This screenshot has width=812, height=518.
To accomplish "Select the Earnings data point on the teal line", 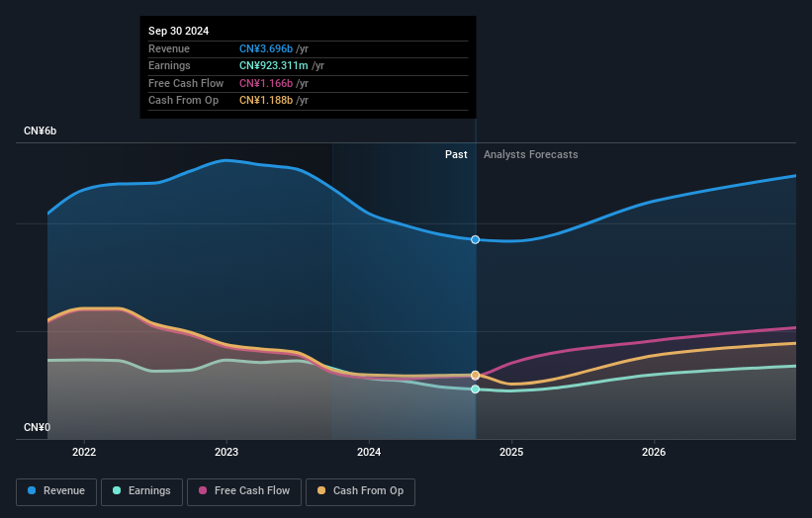I will (476, 389).
